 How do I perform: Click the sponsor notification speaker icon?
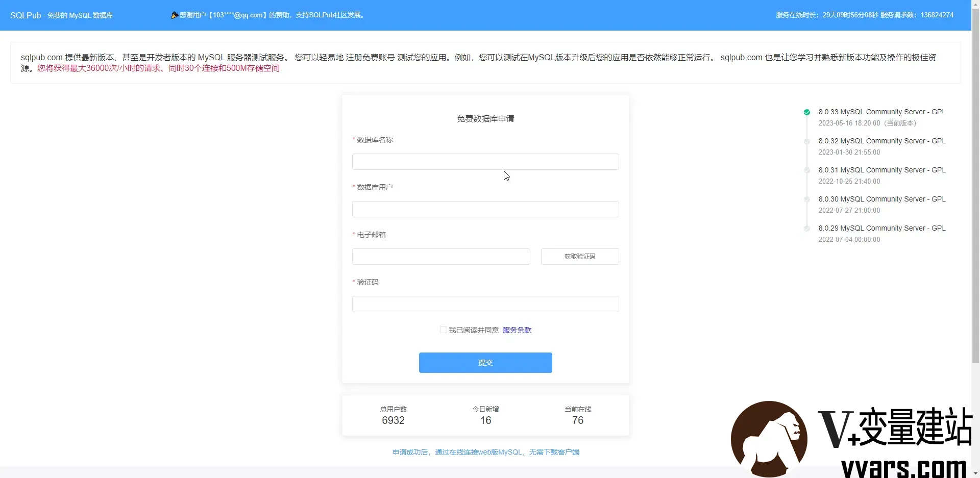point(175,15)
